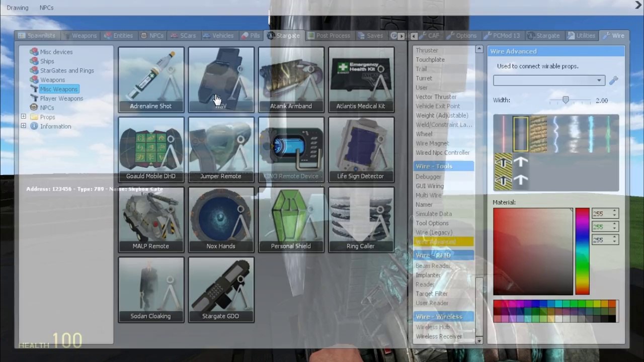Switch to the Saves tab
644x362 pixels.
(x=371, y=36)
